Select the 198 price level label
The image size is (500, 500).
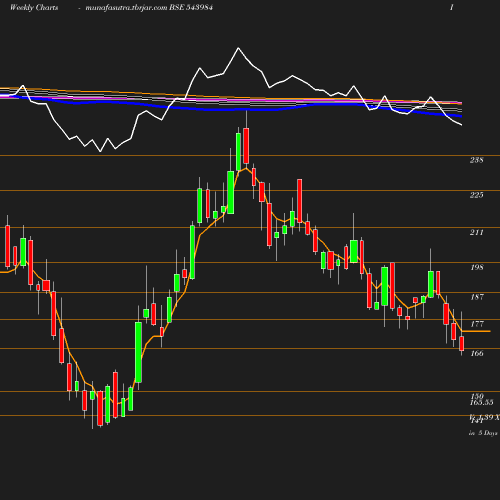477,267
